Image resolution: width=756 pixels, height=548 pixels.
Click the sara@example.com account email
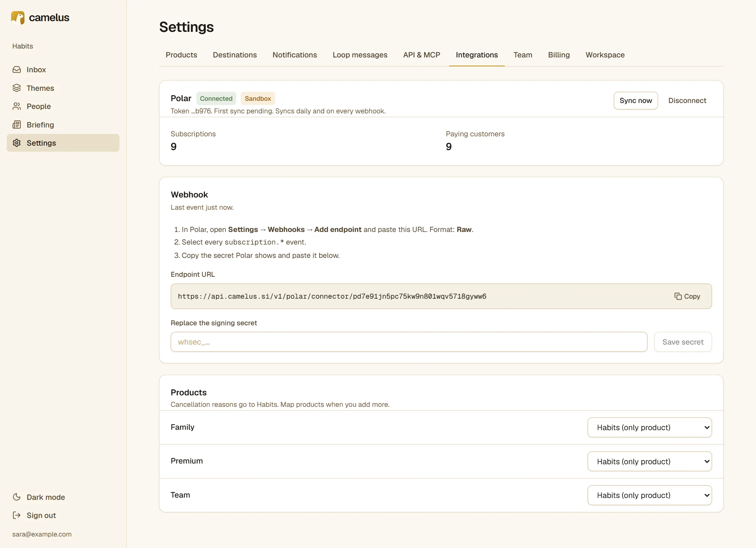(x=42, y=534)
